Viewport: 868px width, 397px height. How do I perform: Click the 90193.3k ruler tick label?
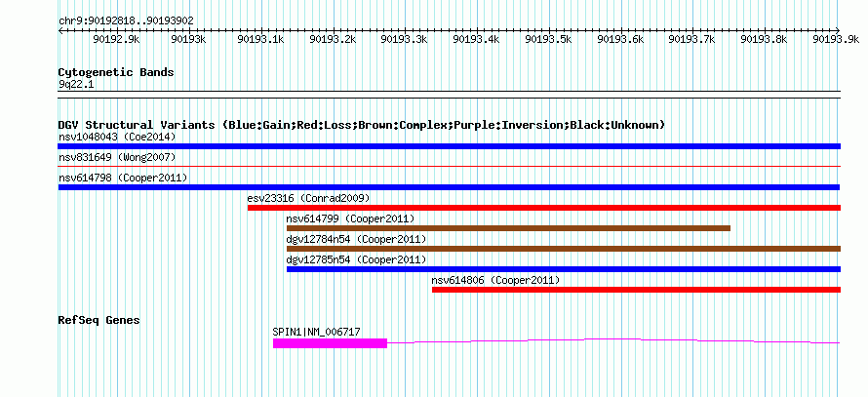tap(404, 39)
